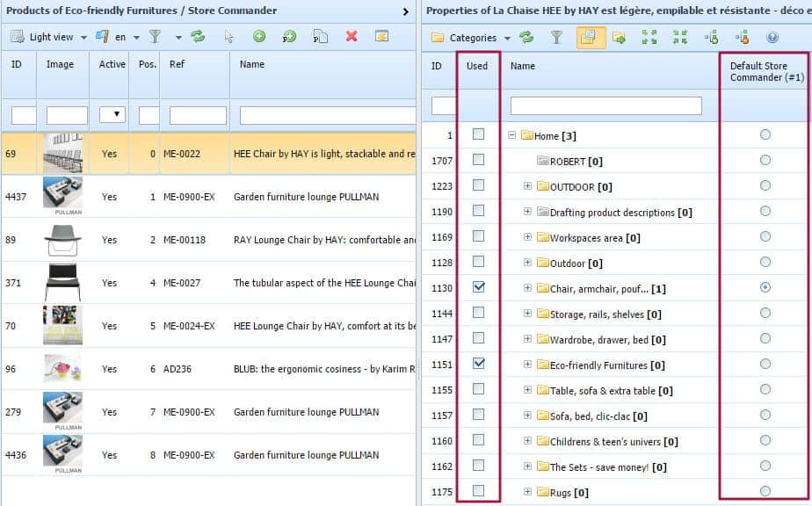Refresh the products grid
The height and width of the screenshot is (506, 812).
click(198, 37)
